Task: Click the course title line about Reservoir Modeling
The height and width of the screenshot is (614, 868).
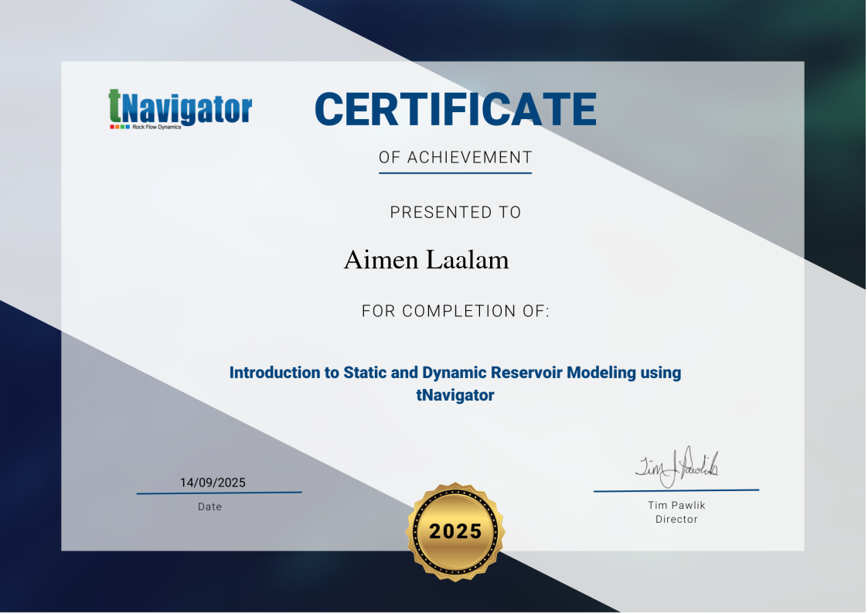Action: coord(455,373)
